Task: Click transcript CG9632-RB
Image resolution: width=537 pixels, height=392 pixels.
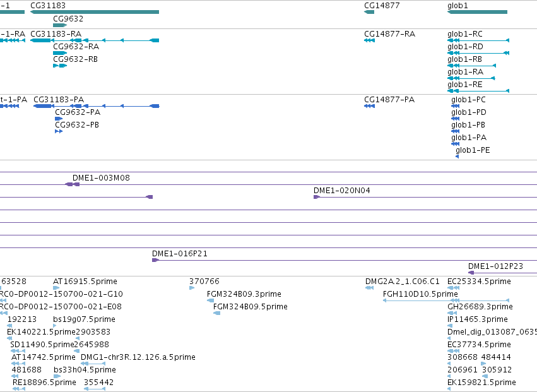Action: (x=75, y=59)
